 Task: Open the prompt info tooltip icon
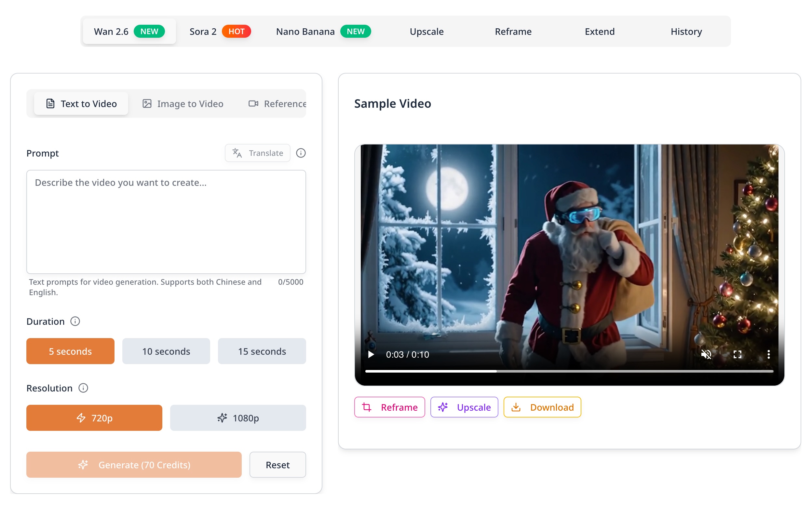click(301, 153)
